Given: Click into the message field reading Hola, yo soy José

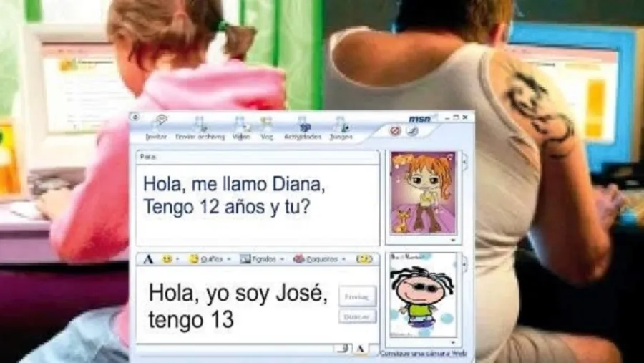Looking at the screenshot, I should [x=238, y=305].
